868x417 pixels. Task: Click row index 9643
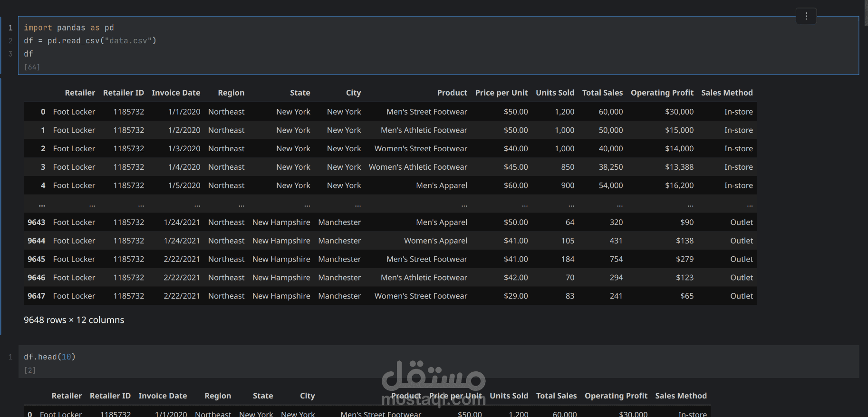36,223
